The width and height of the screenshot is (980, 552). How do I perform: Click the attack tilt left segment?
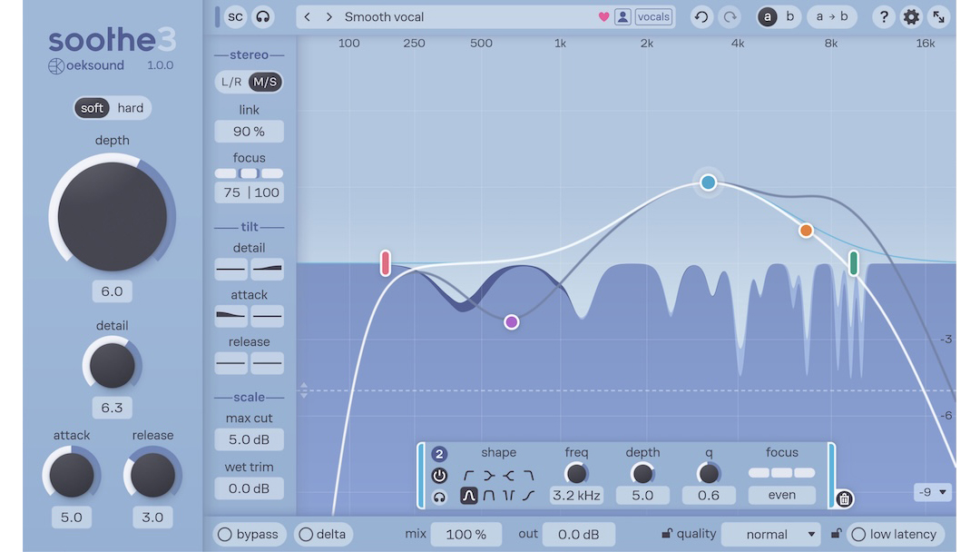[x=230, y=316]
